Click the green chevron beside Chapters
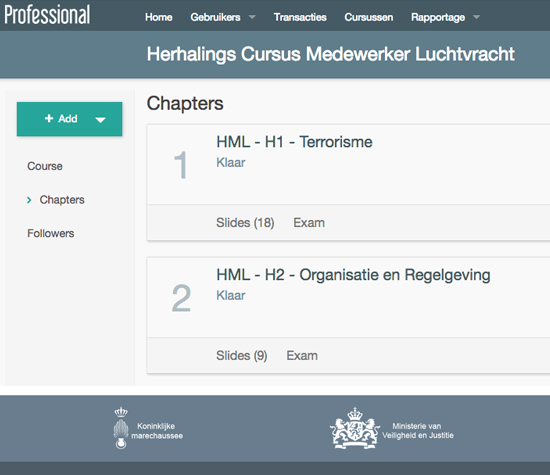This screenshot has width=550, height=475. click(x=29, y=200)
